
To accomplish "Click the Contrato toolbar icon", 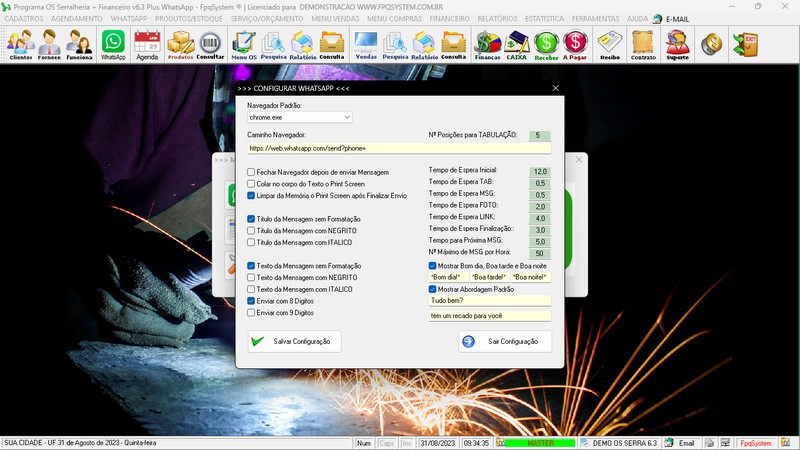I will coord(643,45).
